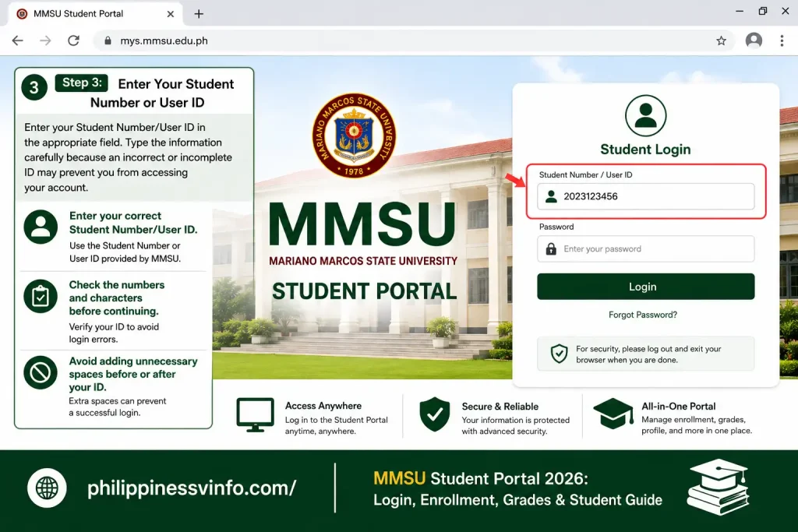Image resolution: width=798 pixels, height=532 pixels.
Task: Click the lock icon in Password field
Action: [551, 248]
